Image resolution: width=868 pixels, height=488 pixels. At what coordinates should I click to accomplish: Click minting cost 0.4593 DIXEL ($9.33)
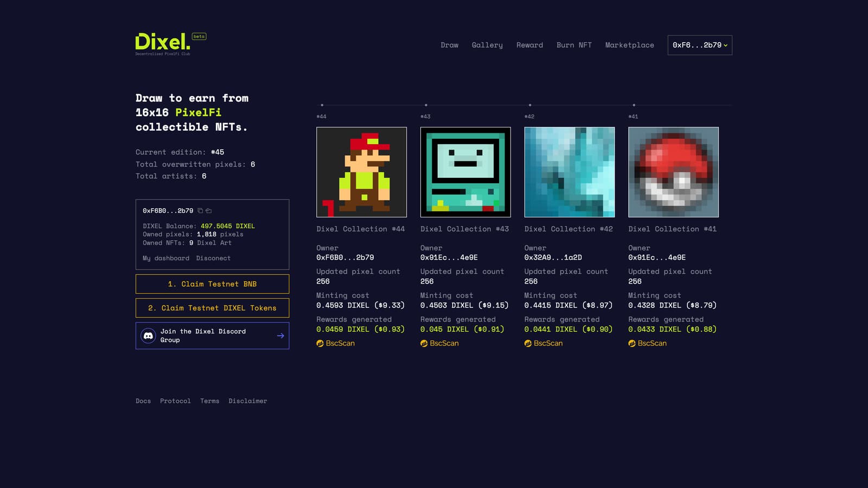[x=361, y=305]
